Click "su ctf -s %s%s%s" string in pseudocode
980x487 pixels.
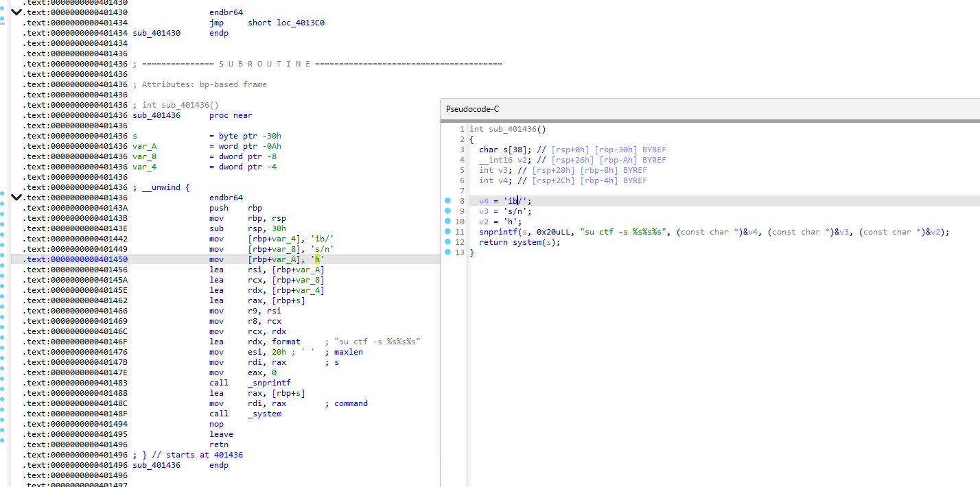tap(623, 232)
